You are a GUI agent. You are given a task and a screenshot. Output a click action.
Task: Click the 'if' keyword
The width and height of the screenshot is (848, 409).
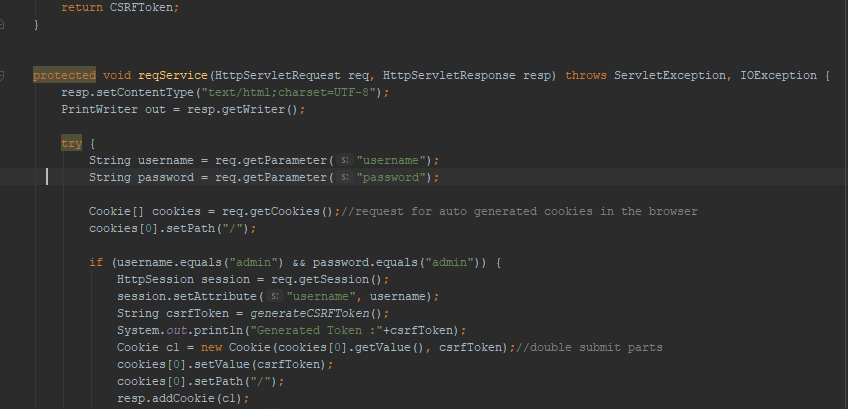coord(96,262)
